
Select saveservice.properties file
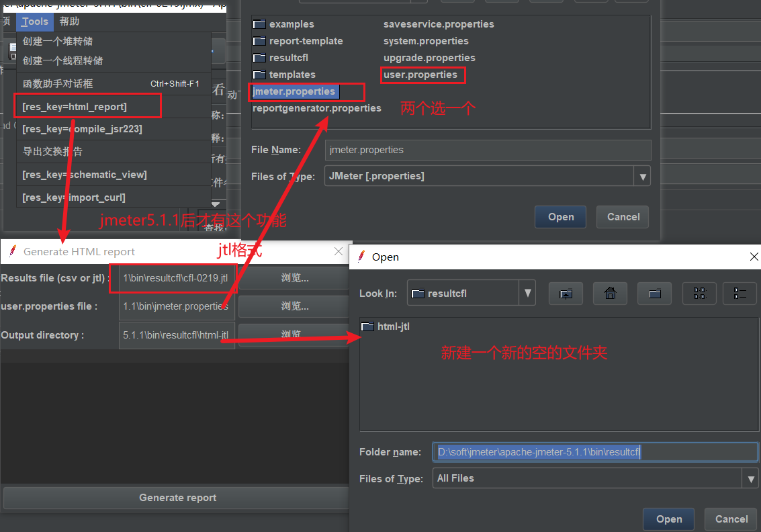pyautogui.click(x=439, y=24)
